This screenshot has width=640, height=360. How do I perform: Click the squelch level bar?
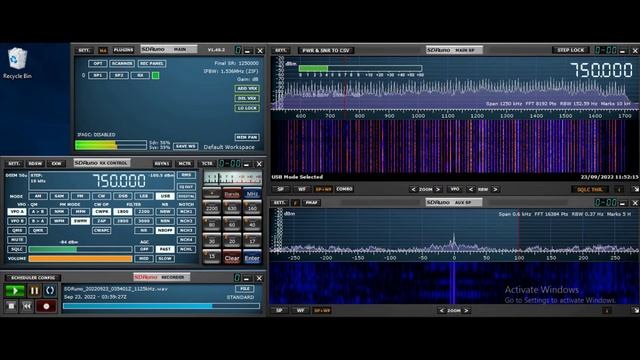[80, 249]
